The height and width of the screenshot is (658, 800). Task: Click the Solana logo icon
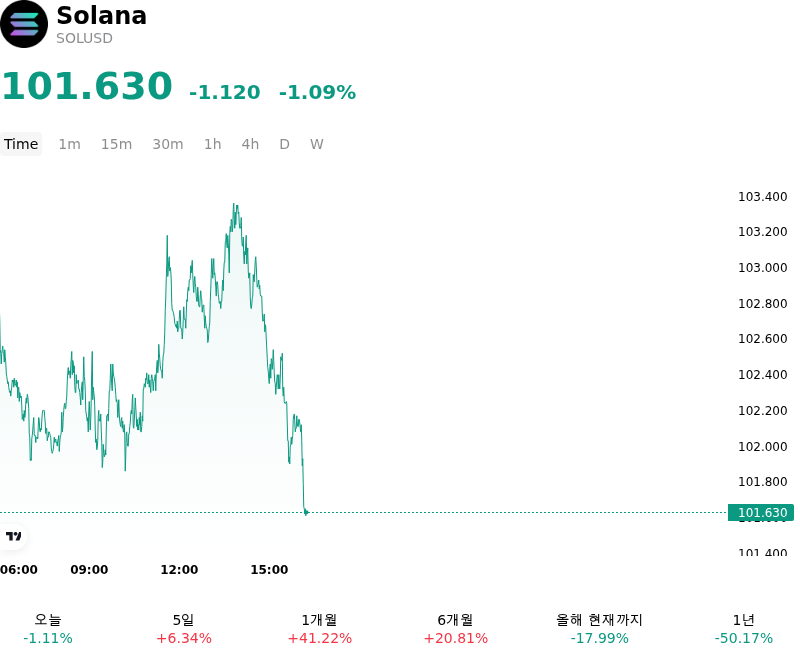(x=24, y=24)
